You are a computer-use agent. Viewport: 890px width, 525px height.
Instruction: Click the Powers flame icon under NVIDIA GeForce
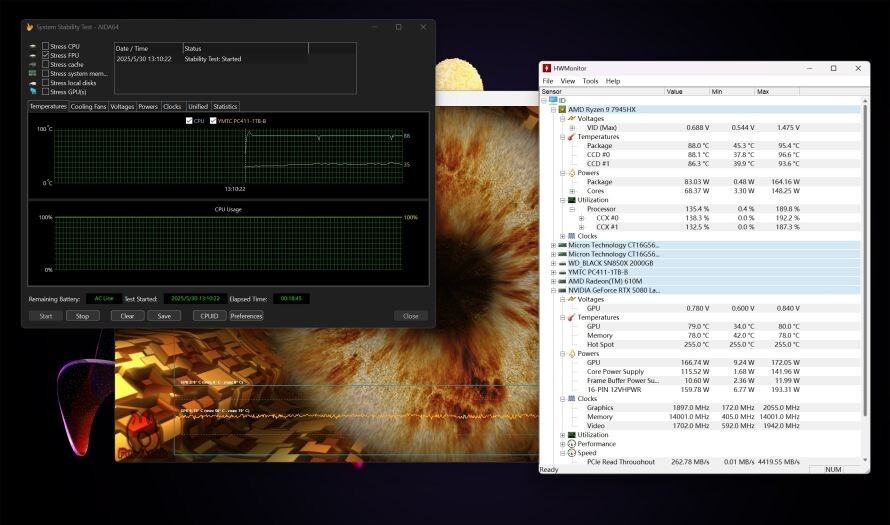pyautogui.click(x=572, y=354)
